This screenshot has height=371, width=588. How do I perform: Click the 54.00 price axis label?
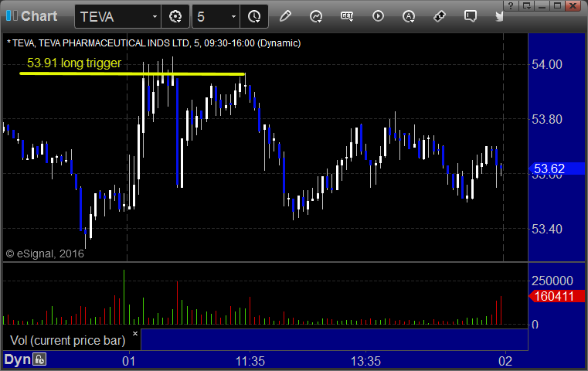[x=547, y=64]
